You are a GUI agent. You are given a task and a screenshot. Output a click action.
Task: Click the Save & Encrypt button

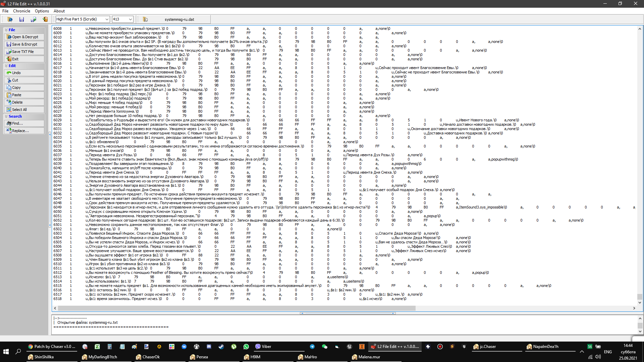[x=24, y=44]
